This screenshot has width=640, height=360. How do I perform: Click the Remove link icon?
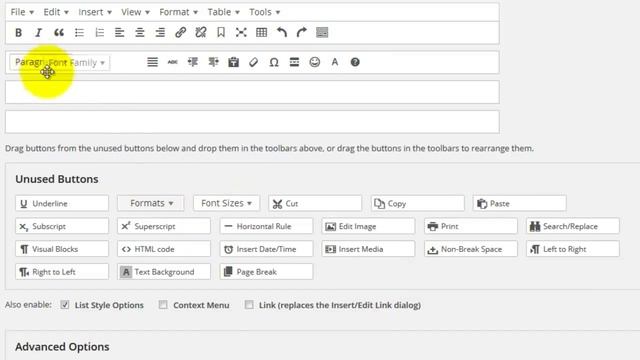tap(200, 33)
